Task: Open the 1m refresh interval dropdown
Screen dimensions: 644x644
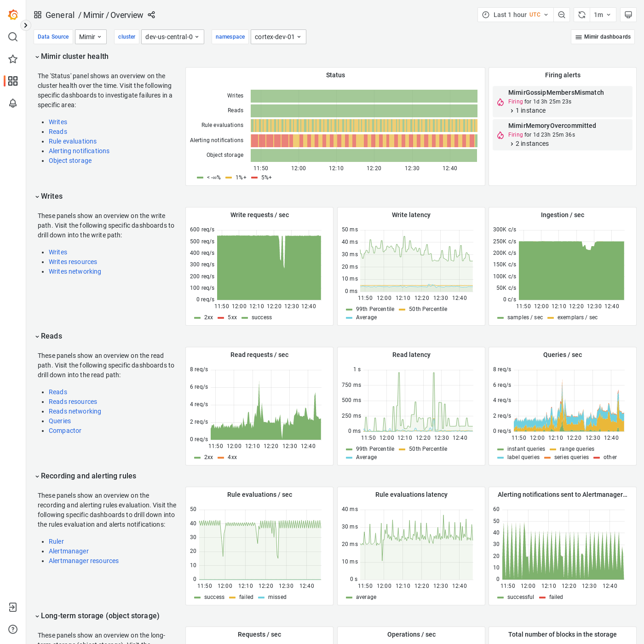Action: [603, 14]
